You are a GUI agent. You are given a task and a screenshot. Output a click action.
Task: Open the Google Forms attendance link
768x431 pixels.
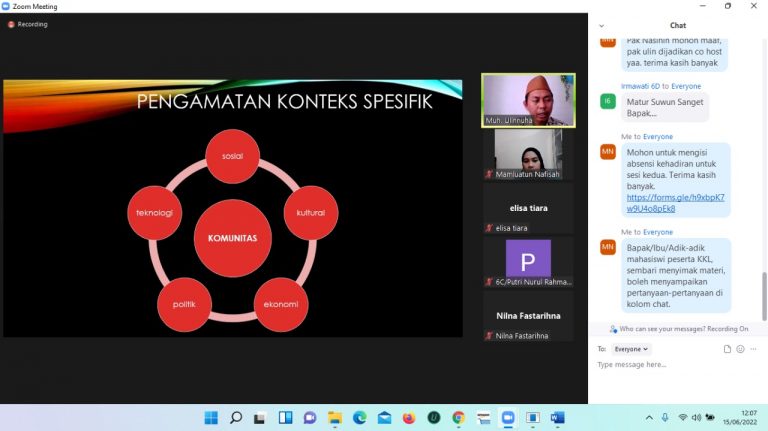coord(675,203)
